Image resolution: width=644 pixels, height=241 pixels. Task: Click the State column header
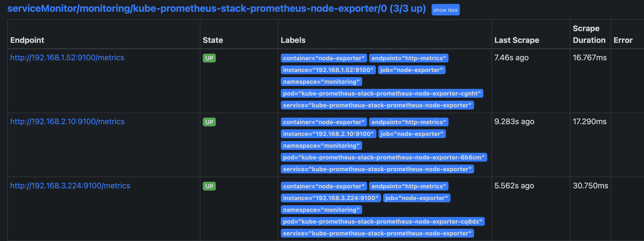(213, 40)
